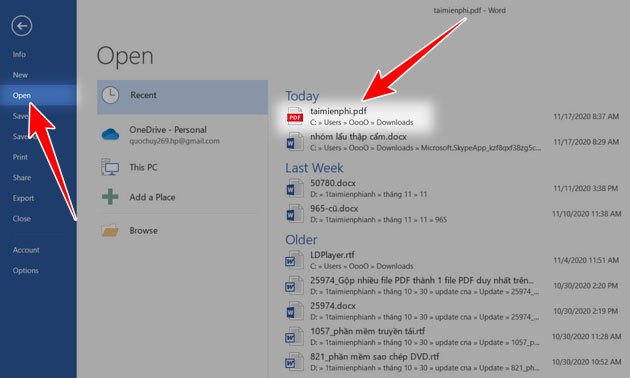Click the 11/17/2020 8:37 AM timestamp
The image size is (630, 378).
[x=586, y=116]
